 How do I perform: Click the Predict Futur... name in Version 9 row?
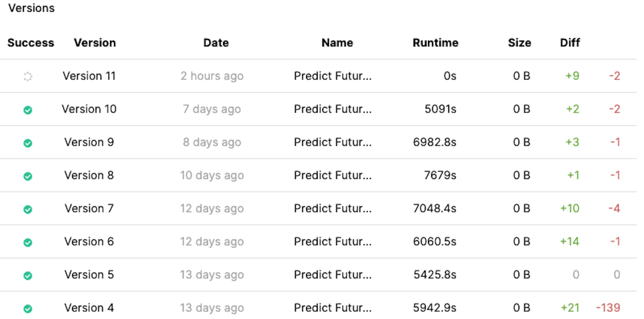coord(333,142)
